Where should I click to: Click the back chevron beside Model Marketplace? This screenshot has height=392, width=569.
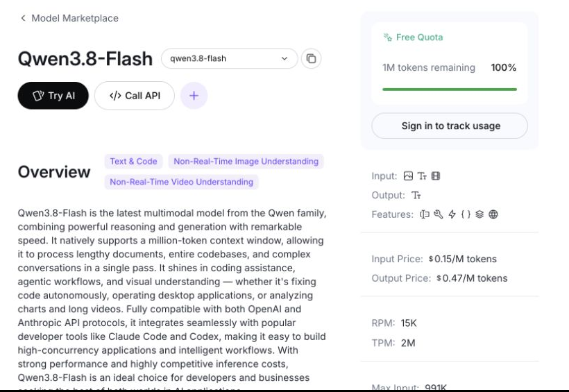click(x=23, y=18)
